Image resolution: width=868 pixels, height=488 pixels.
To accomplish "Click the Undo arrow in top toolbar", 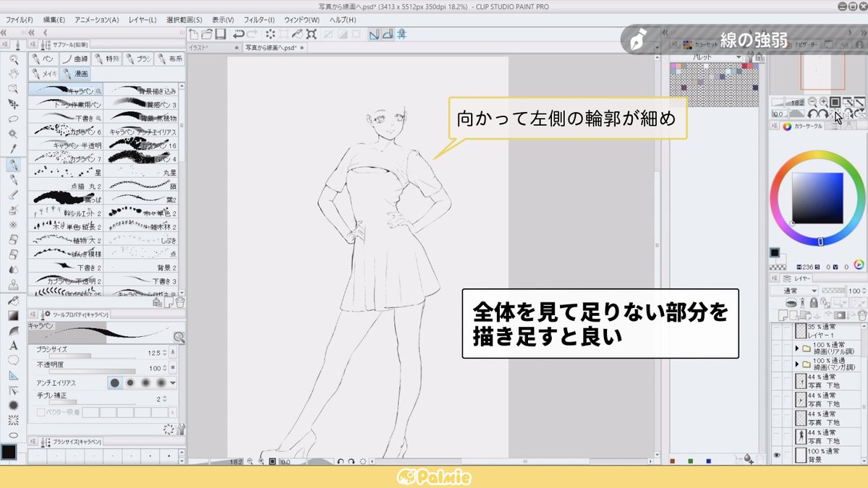I will pyautogui.click(x=237, y=34).
